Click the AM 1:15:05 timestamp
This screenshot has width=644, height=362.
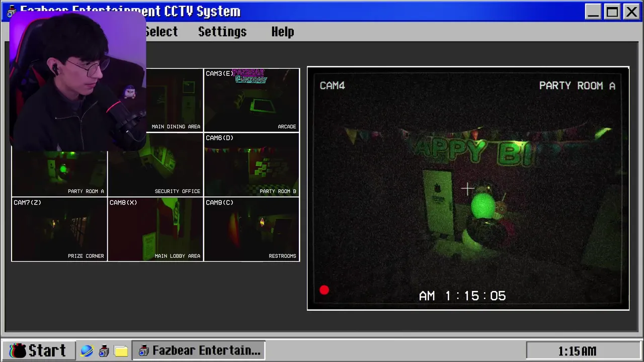[462, 296]
